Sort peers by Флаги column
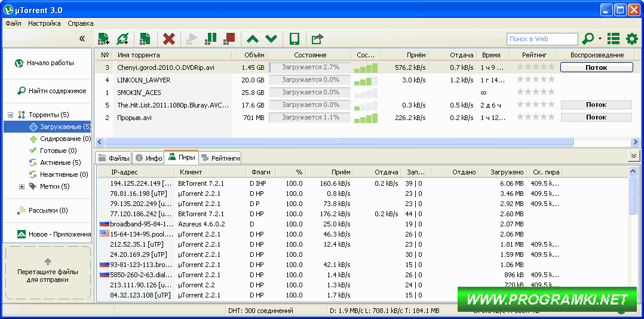This screenshot has height=319, width=644. click(x=261, y=172)
